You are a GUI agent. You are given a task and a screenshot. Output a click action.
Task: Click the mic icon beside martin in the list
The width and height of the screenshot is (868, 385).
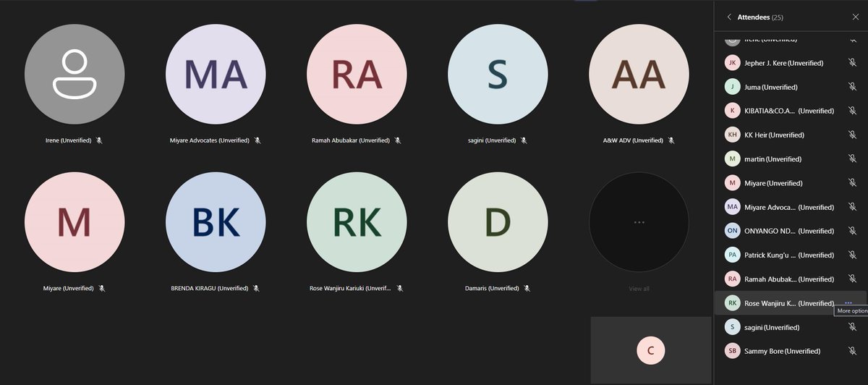(x=852, y=158)
